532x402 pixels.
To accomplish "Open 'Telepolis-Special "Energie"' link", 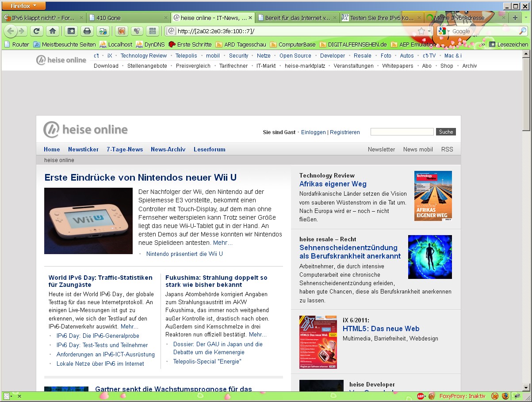I will [x=207, y=361].
